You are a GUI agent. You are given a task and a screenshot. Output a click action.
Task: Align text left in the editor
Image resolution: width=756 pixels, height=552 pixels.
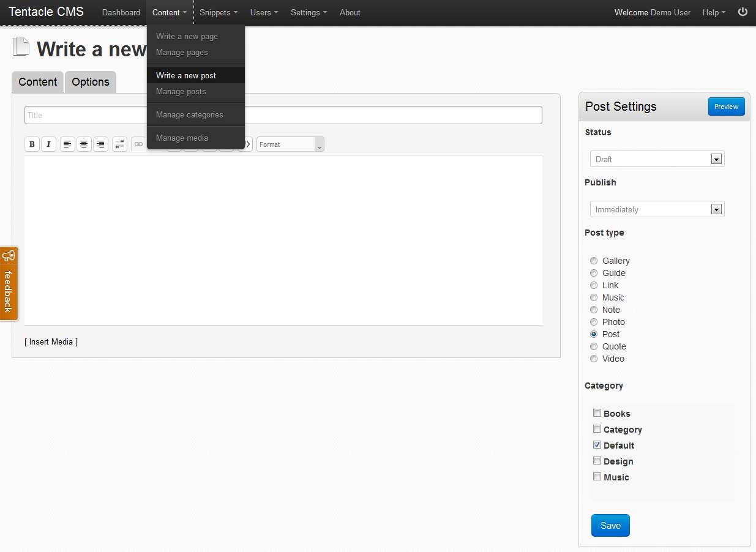67,144
